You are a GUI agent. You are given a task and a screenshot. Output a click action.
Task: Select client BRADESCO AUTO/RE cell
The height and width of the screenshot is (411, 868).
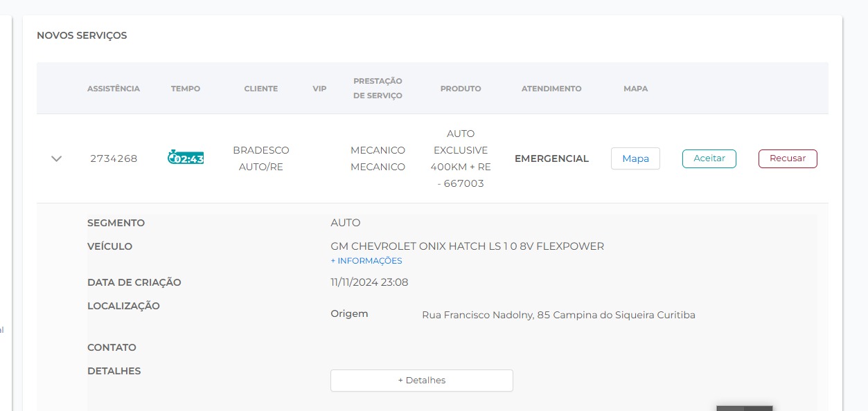click(x=261, y=158)
